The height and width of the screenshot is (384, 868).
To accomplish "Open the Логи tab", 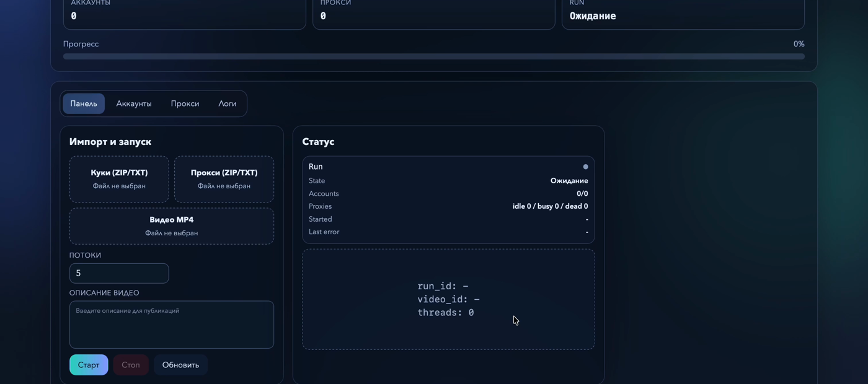I will pyautogui.click(x=227, y=103).
